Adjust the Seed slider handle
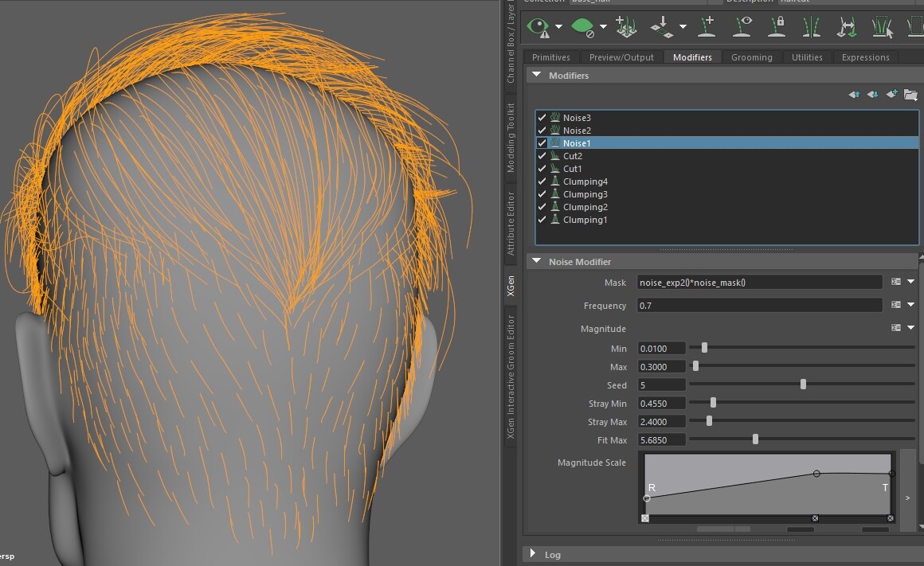Viewport: 924px width, 566px height. [x=803, y=384]
